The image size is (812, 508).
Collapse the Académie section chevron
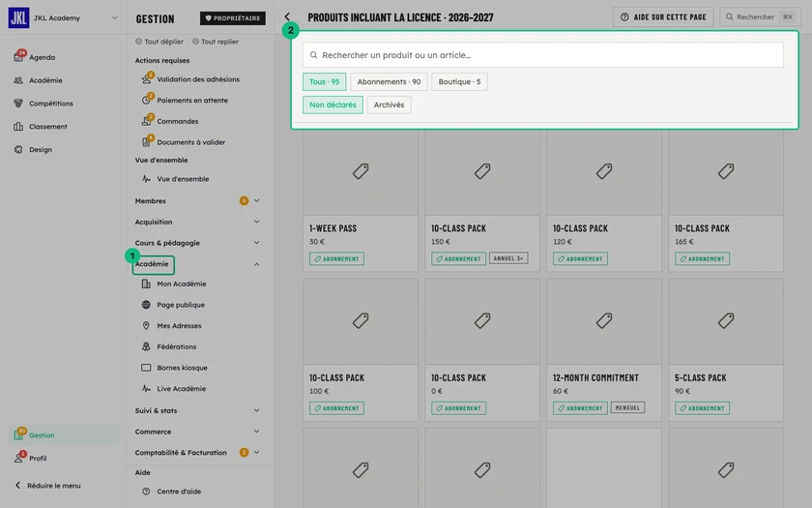pos(256,264)
